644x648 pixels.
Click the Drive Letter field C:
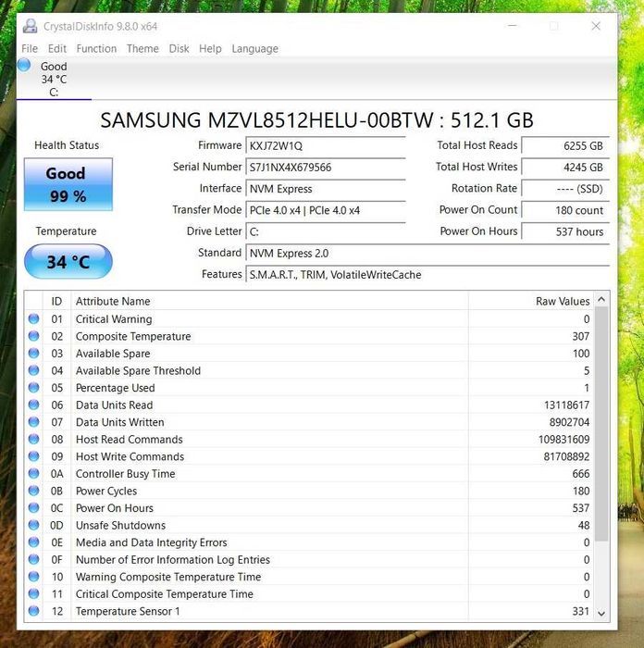[x=326, y=231]
